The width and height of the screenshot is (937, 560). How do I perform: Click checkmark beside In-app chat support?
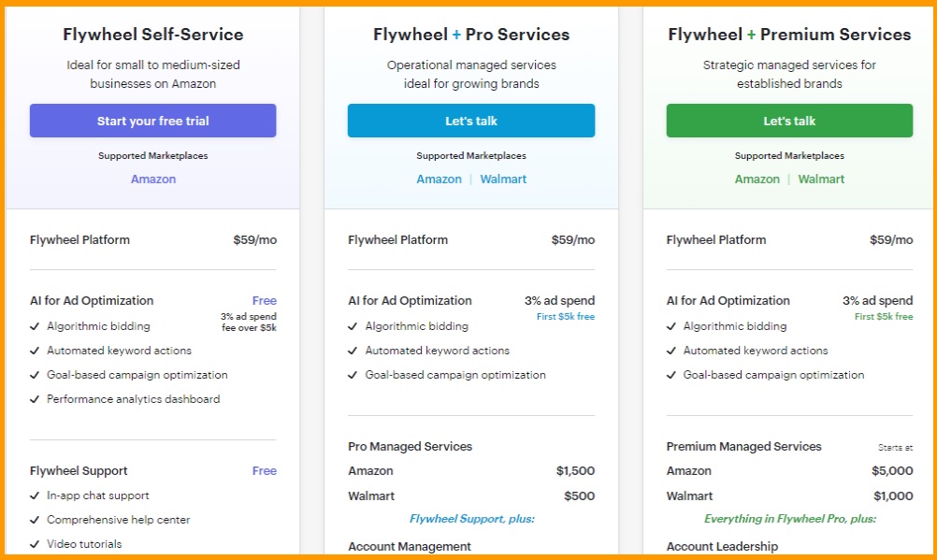pos(35,495)
